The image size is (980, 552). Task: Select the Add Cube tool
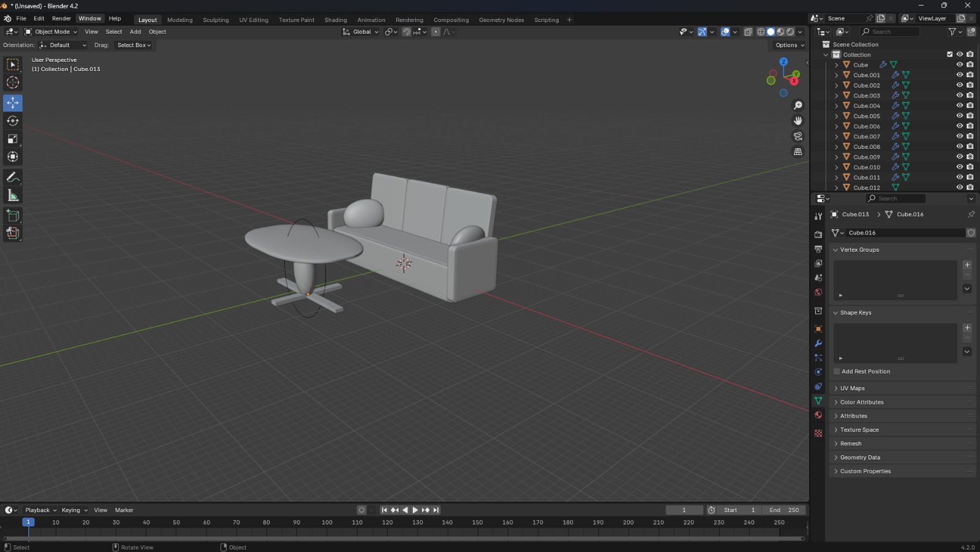[x=13, y=216]
